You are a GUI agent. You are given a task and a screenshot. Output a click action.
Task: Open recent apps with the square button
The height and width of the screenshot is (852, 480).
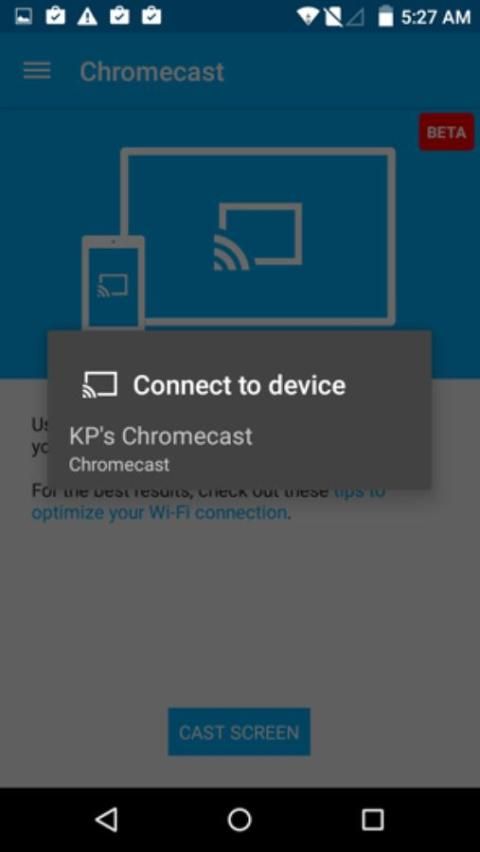(373, 819)
